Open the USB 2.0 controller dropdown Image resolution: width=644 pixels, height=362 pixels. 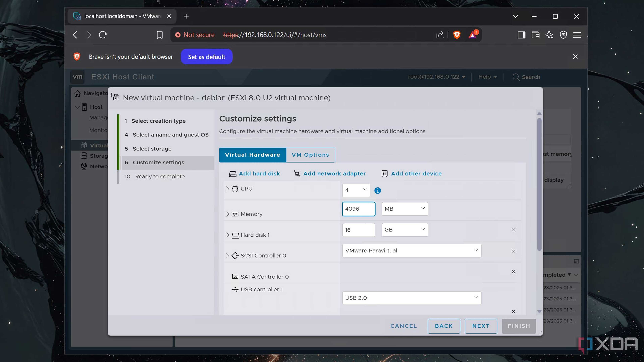(412, 298)
